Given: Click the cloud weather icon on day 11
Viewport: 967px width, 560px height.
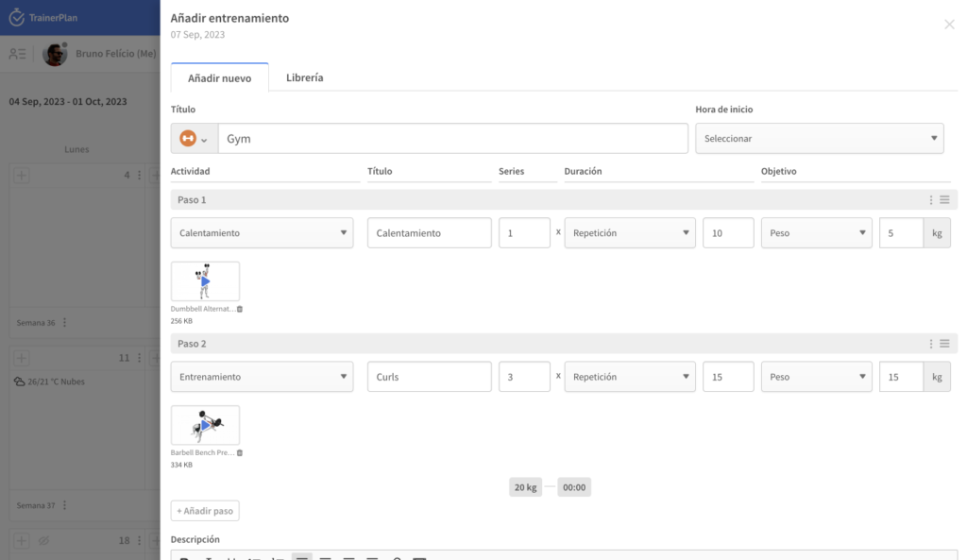Looking at the screenshot, I should pos(19,382).
